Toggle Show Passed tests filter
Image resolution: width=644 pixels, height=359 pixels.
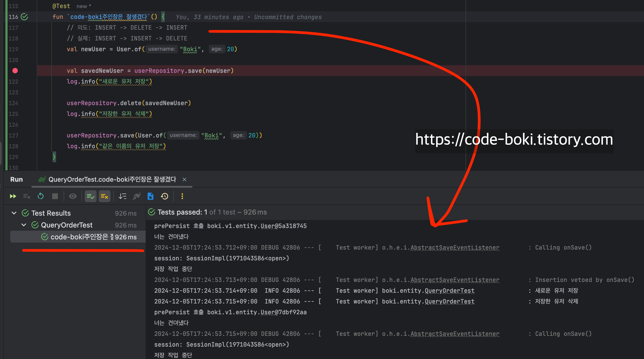pos(91,196)
